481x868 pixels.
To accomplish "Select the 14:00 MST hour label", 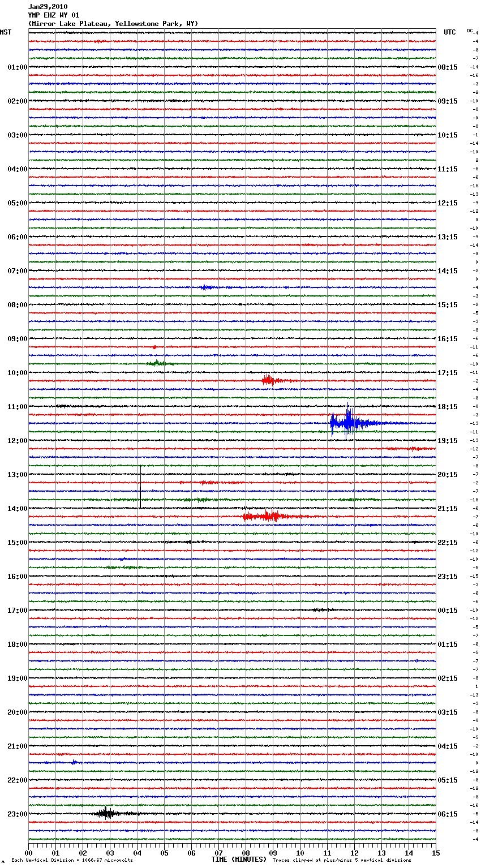I will pos(18,509).
